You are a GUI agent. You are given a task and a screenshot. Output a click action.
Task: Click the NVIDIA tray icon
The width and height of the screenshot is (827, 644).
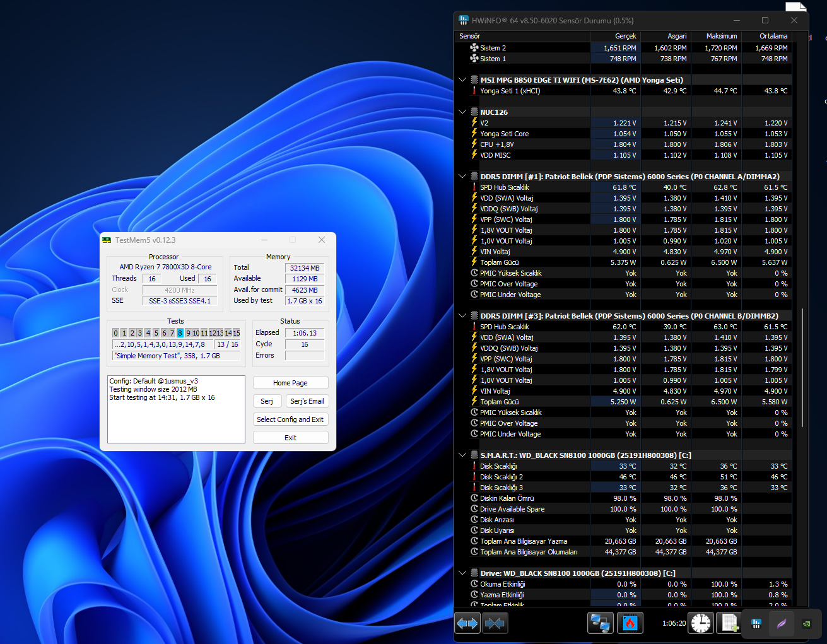(x=806, y=624)
